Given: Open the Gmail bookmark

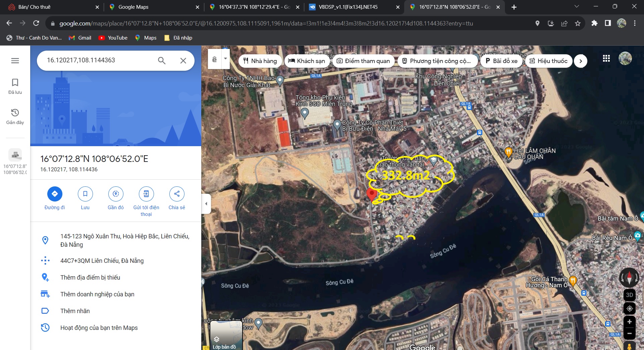Looking at the screenshot, I should 80,38.
